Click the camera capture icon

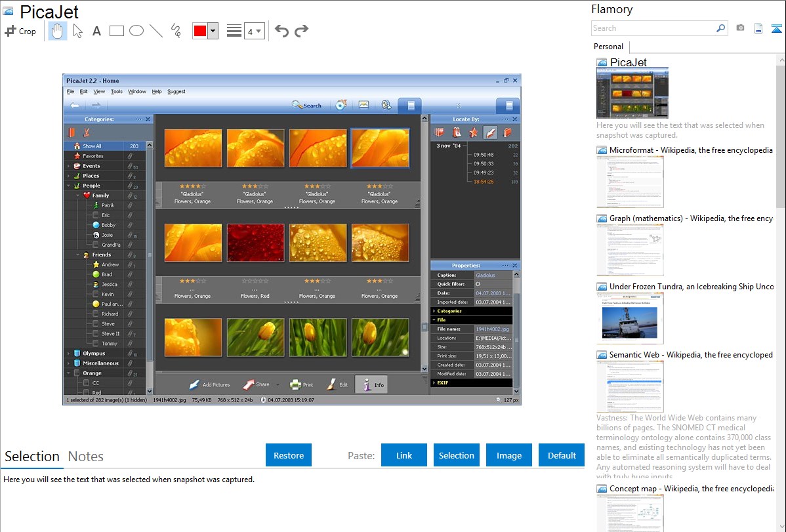740,28
